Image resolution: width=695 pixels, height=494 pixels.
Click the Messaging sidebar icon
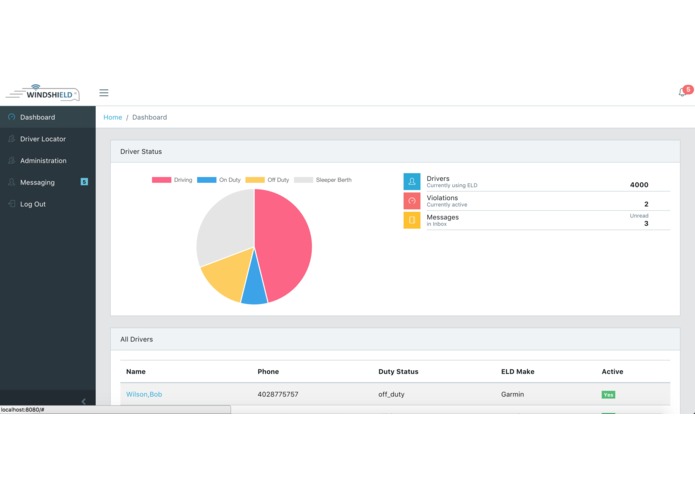[12, 182]
